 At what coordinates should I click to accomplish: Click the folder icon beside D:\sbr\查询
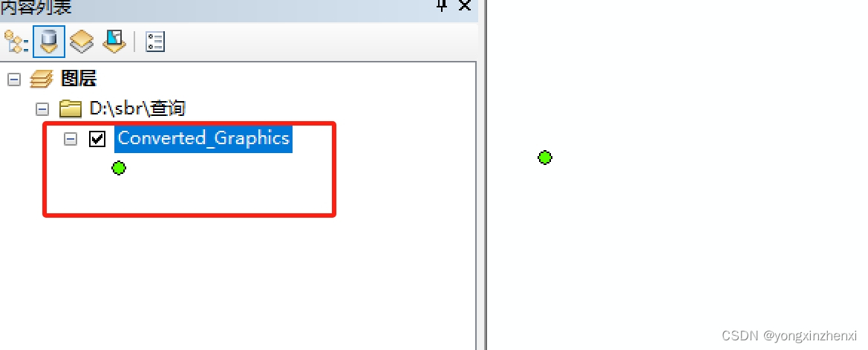coord(71,108)
